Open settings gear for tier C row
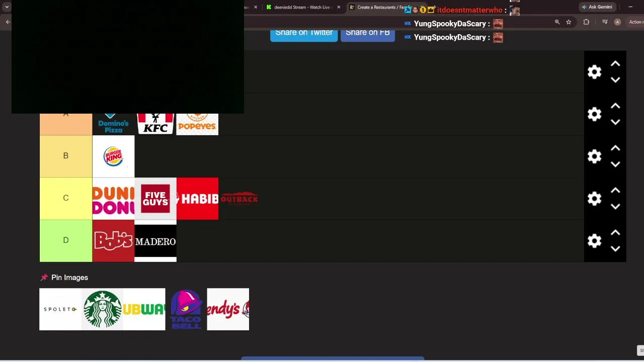This screenshot has height=362, width=644. click(594, 199)
